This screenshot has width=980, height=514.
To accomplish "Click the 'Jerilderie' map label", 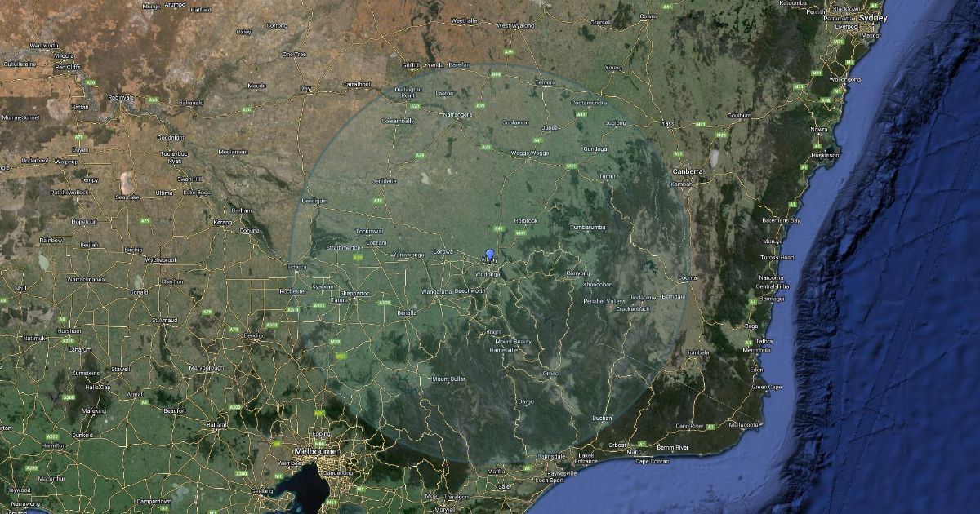I will point(384,180).
